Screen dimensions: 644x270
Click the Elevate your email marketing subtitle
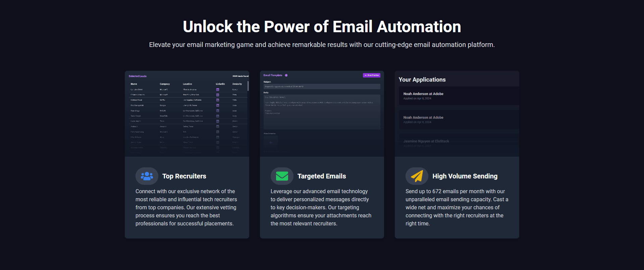pyautogui.click(x=322, y=45)
